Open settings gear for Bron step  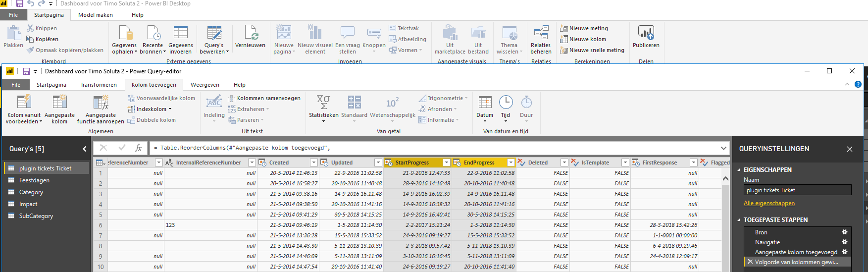tap(845, 232)
